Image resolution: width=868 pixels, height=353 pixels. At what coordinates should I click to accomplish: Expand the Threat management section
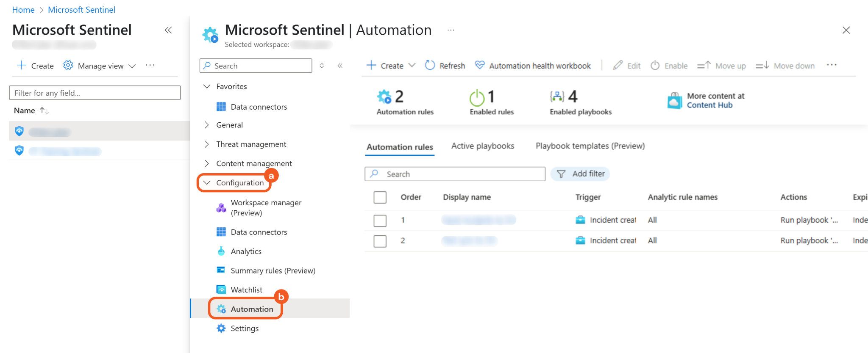pyautogui.click(x=206, y=144)
